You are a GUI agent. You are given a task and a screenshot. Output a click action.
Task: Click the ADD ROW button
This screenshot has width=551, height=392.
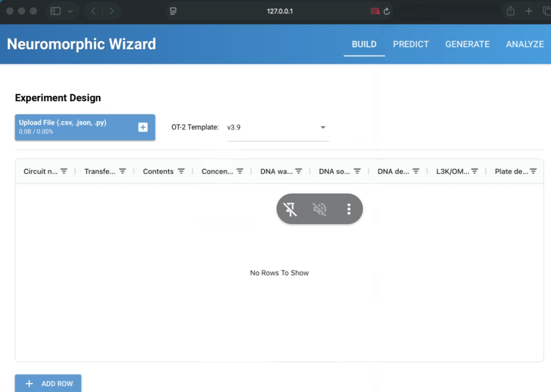pyautogui.click(x=48, y=383)
